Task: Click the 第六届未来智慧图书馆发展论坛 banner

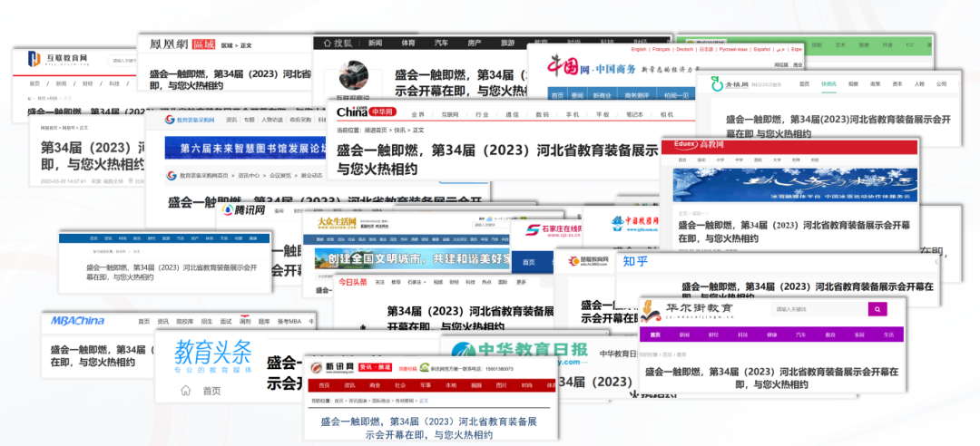Action: pyautogui.click(x=246, y=148)
